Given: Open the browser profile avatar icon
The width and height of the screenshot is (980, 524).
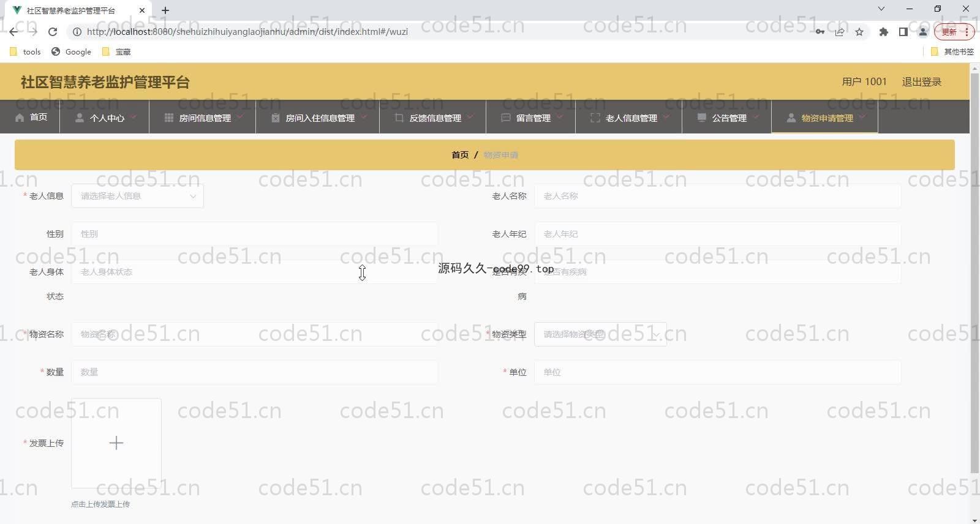Looking at the screenshot, I should tap(923, 32).
